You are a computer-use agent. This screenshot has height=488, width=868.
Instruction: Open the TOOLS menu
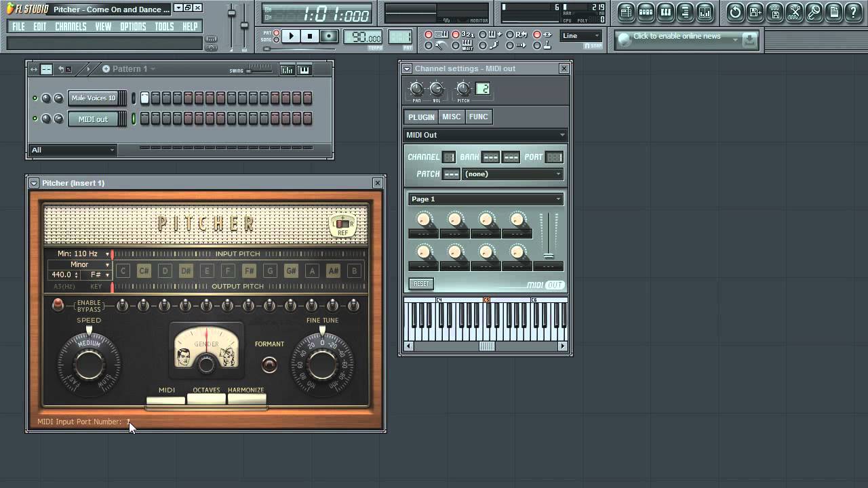click(x=164, y=26)
